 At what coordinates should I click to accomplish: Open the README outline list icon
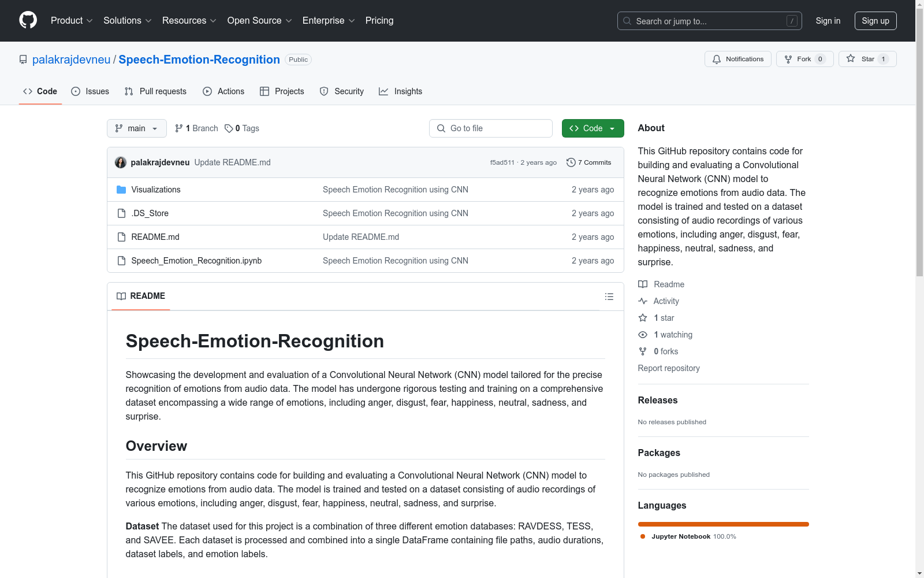click(609, 297)
